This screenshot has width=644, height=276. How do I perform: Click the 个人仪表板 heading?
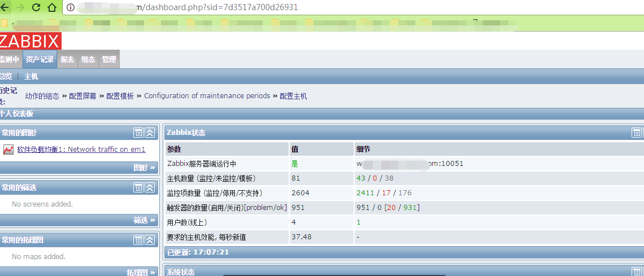(x=16, y=113)
